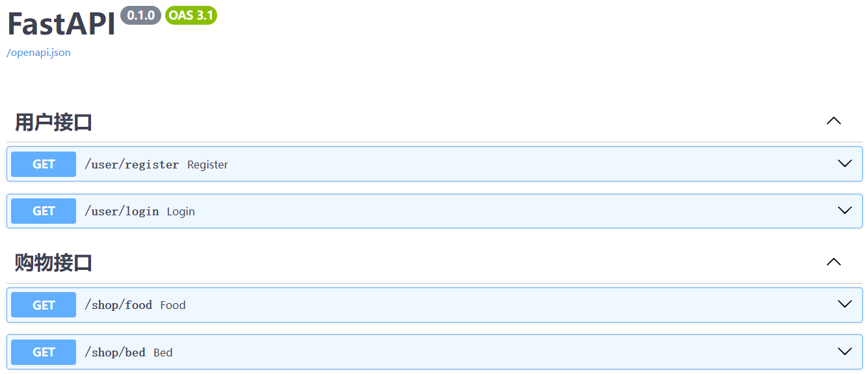Image resolution: width=868 pixels, height=374 pixels.
Task: Select the /user/login path text
Action: [122, 211]
